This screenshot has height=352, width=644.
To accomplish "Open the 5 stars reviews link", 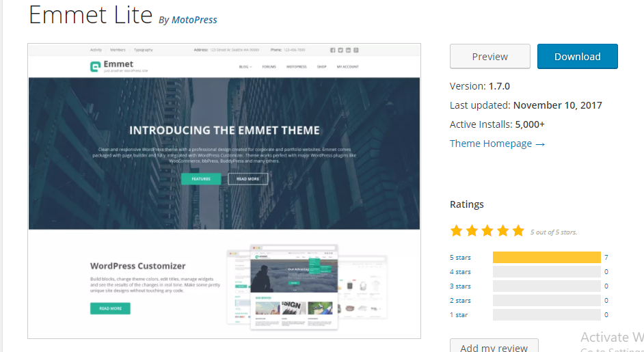I will point(460,258).
